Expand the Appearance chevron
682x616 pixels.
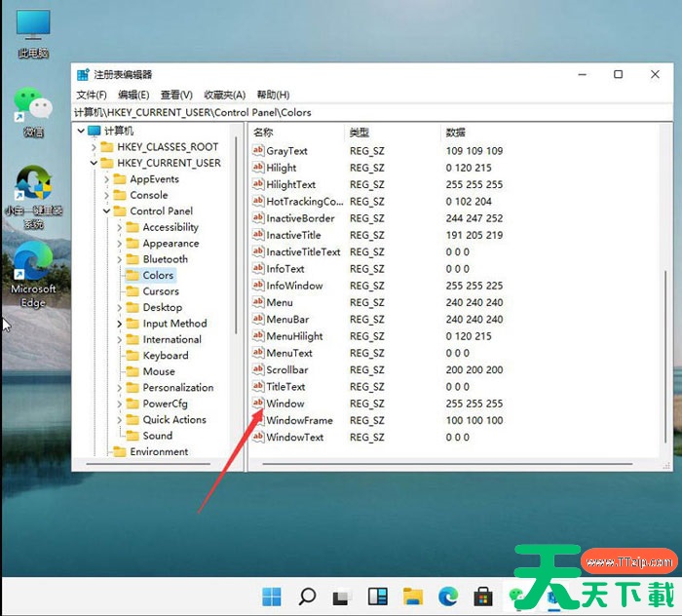click(x=120, y=244)
